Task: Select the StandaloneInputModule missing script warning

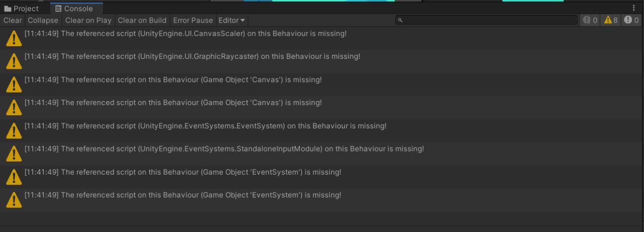Action: coord(322,154)
